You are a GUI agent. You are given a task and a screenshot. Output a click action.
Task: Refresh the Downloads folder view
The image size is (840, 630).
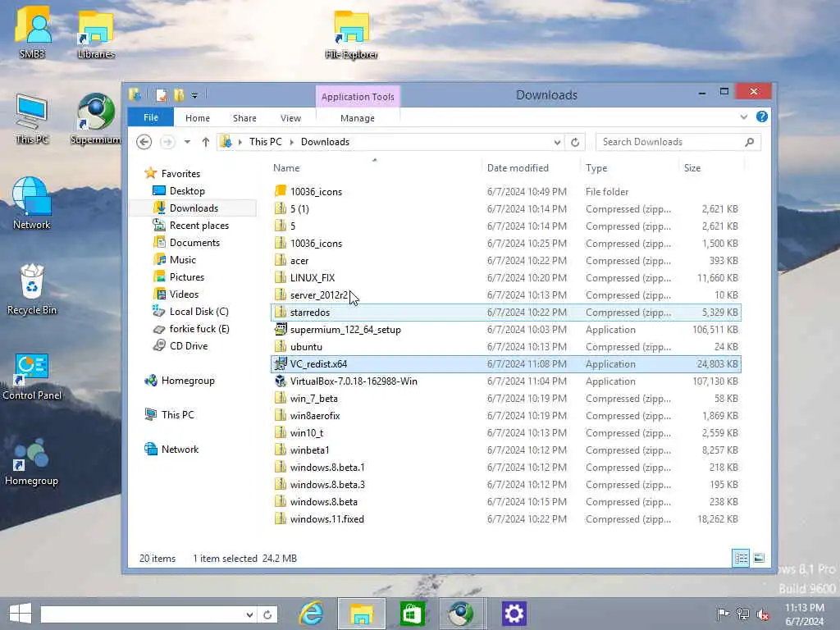tap(575, 142)
